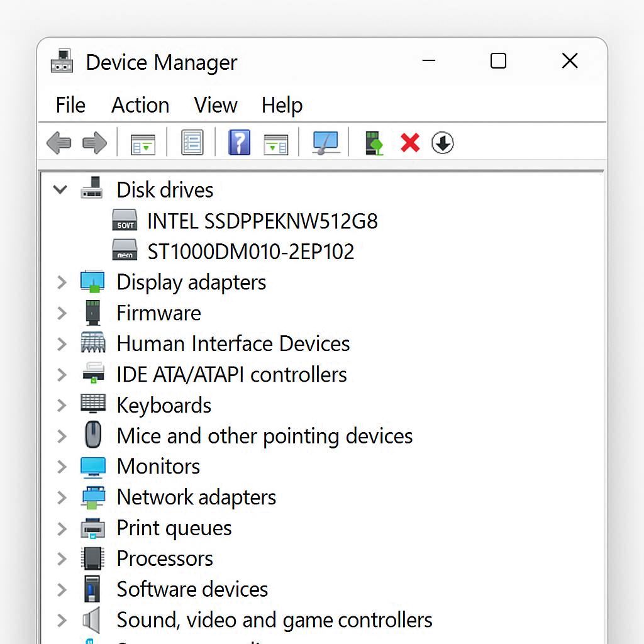Open the Help question mark toolbar icon
Image resolution: width=644 pixels, height=644 pixels.
[239, 143]
